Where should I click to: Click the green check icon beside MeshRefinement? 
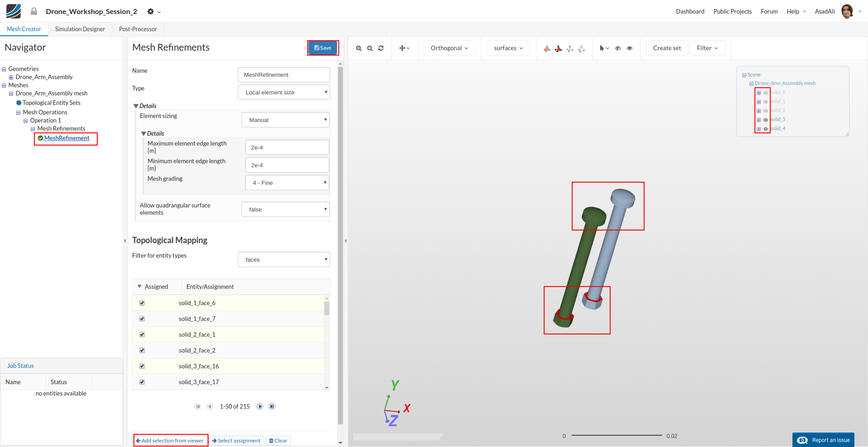click(41, 138)
